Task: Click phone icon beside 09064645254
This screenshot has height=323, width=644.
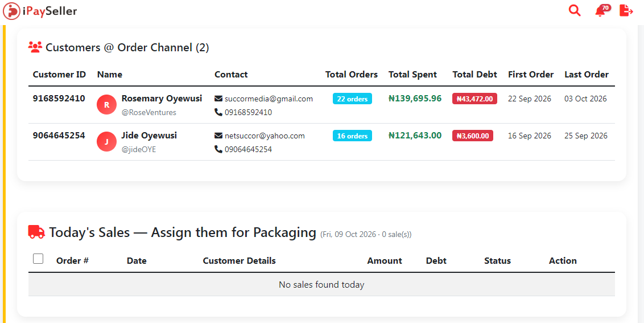Action: (x=218, y=149)
